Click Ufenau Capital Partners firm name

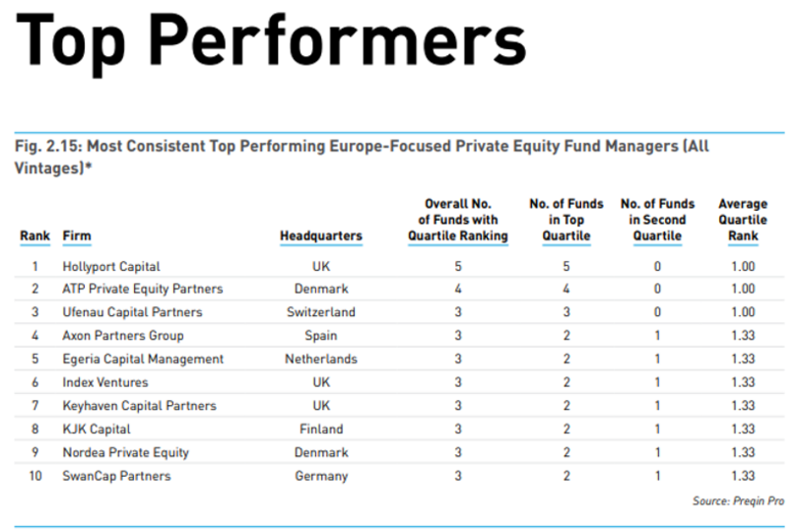pyautogui.click(x=132, y=312)
